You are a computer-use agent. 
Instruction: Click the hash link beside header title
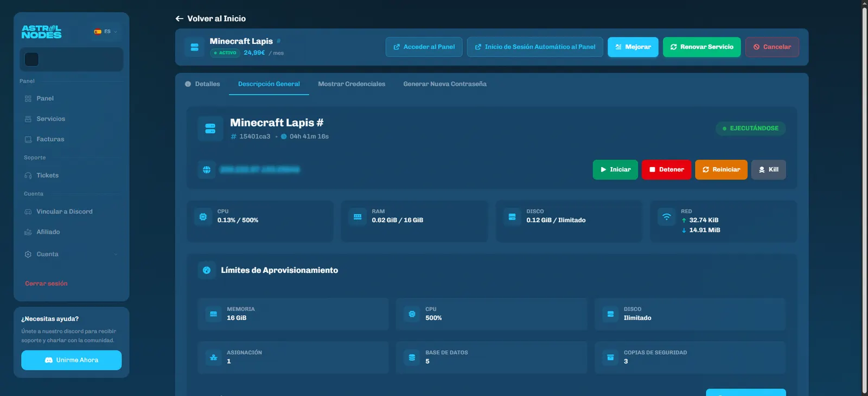click(x=278, y=41)
